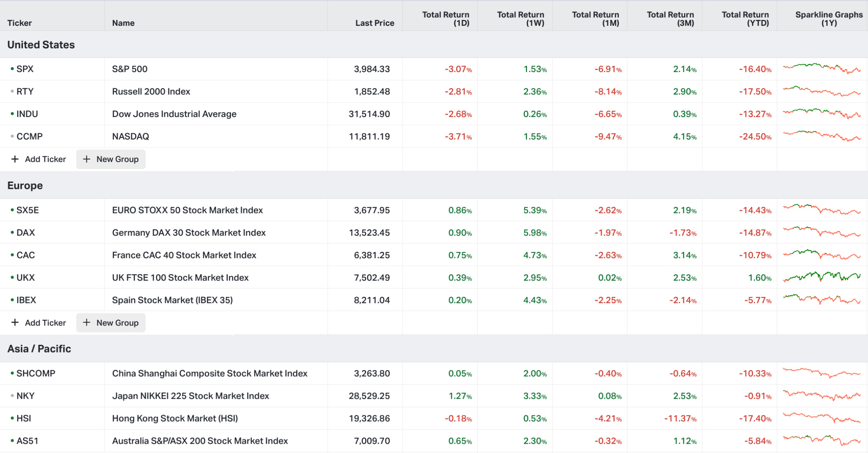868x453 pixels.
Task: Open the AS51 ticker
Action: [27, 441]
